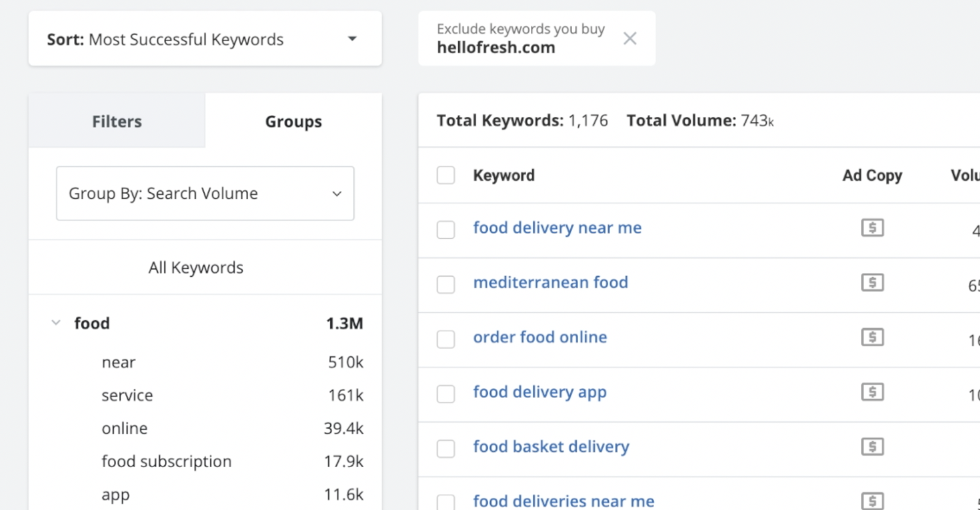This screenshot has height=510, width=980.
Task: Open the food basket delivery keyword link
Action: [x=551, y=447]
